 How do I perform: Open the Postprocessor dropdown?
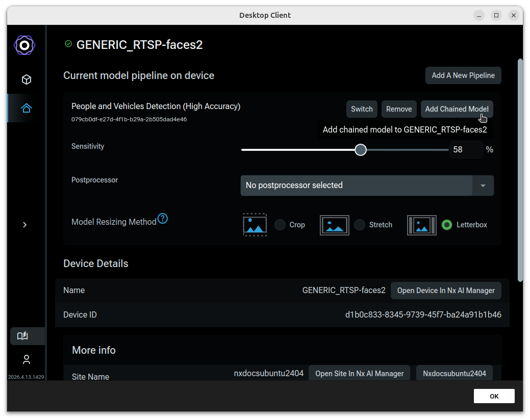(x=367, y=186)
